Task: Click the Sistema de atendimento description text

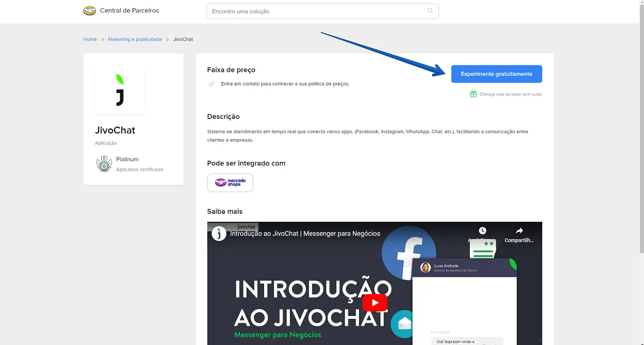Action: pyautogui.click(x=368, y=136)
